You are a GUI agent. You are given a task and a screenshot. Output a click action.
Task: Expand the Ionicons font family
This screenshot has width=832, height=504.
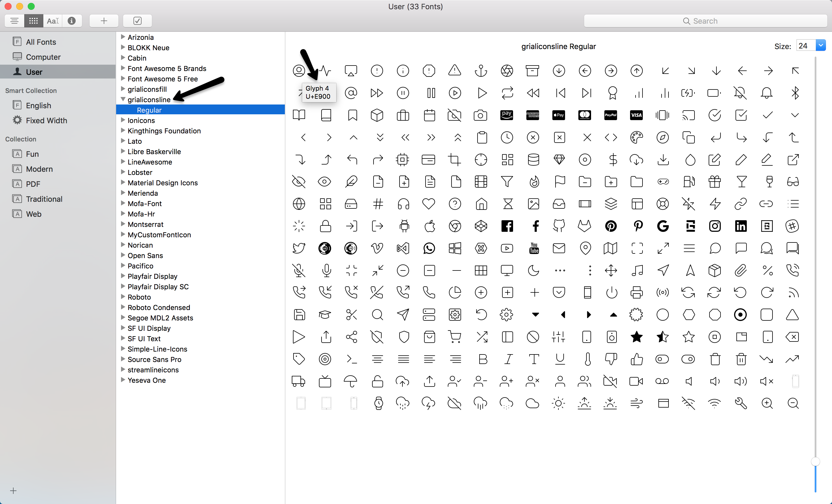coord(123,120)
